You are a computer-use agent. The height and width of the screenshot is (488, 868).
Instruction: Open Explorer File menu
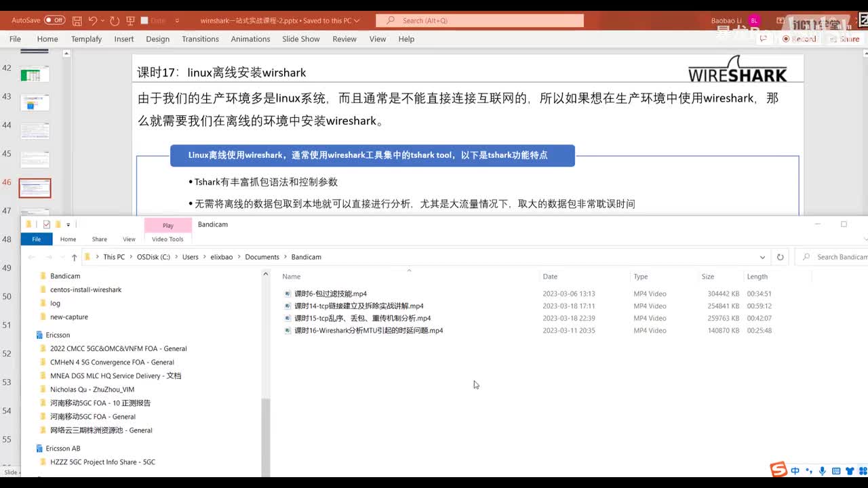coord(37,239)
